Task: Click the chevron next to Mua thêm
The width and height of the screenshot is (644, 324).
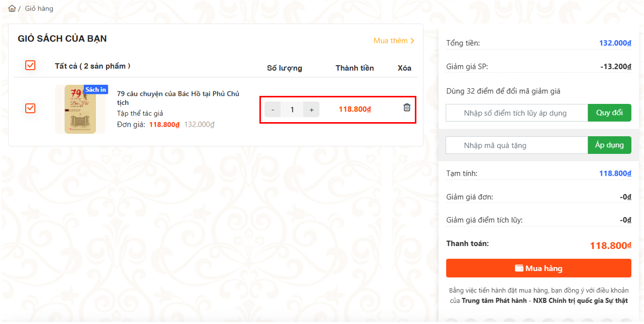Action: click(412, 41)
